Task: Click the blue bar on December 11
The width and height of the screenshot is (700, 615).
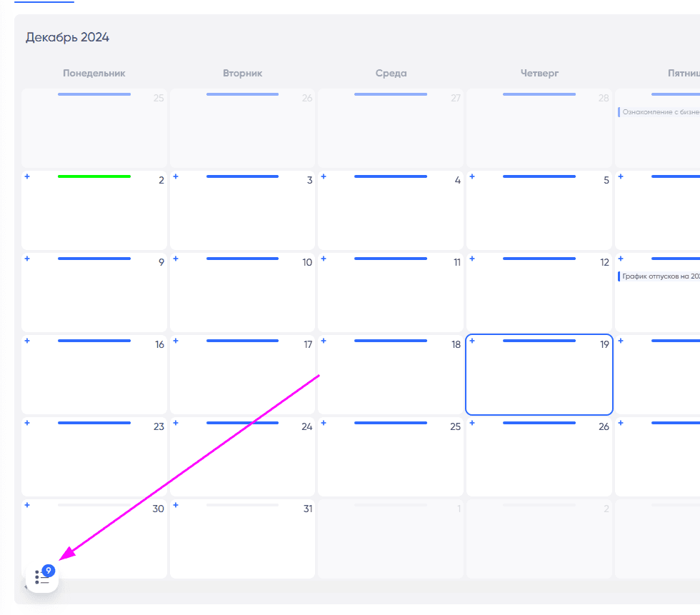Action: (391, 259)
